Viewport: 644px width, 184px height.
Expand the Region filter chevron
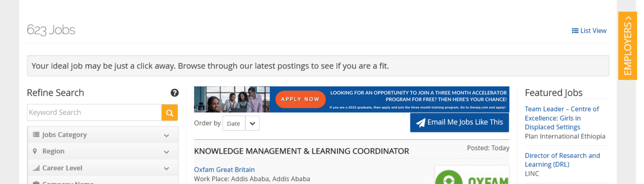click(x=166, y=152)
